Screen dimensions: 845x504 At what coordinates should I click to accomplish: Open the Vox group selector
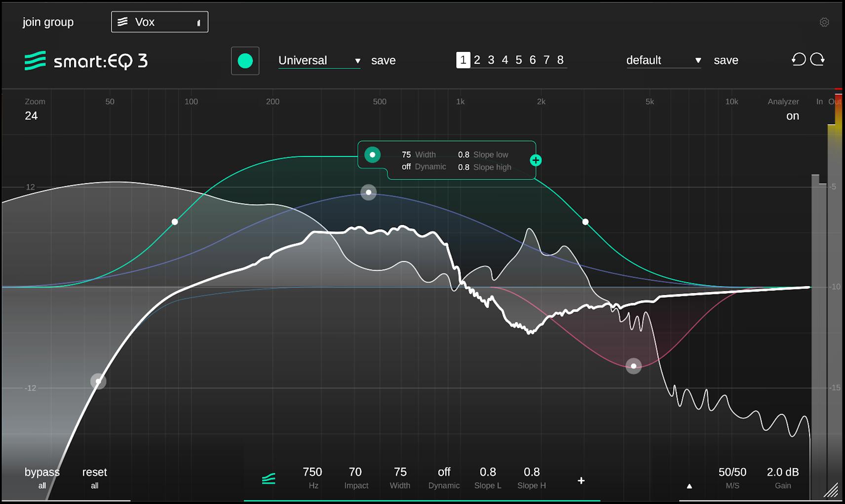[159, 22]
